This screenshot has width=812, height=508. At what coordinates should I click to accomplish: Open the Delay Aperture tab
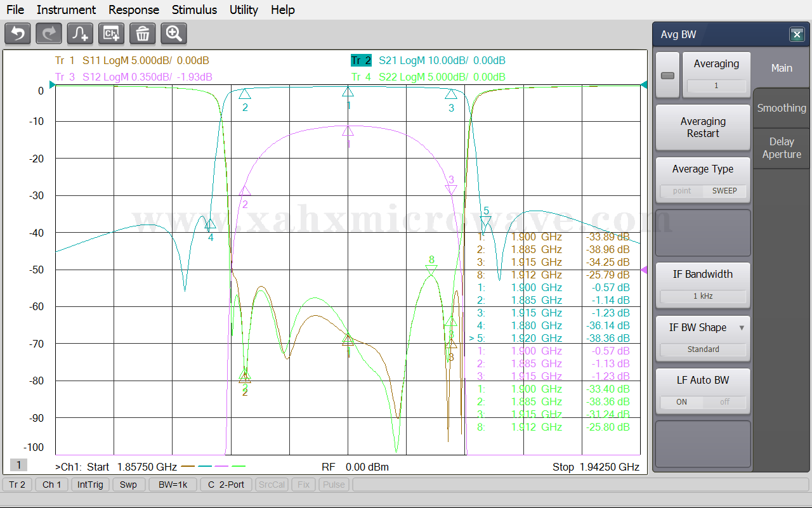tap(782, 148)
